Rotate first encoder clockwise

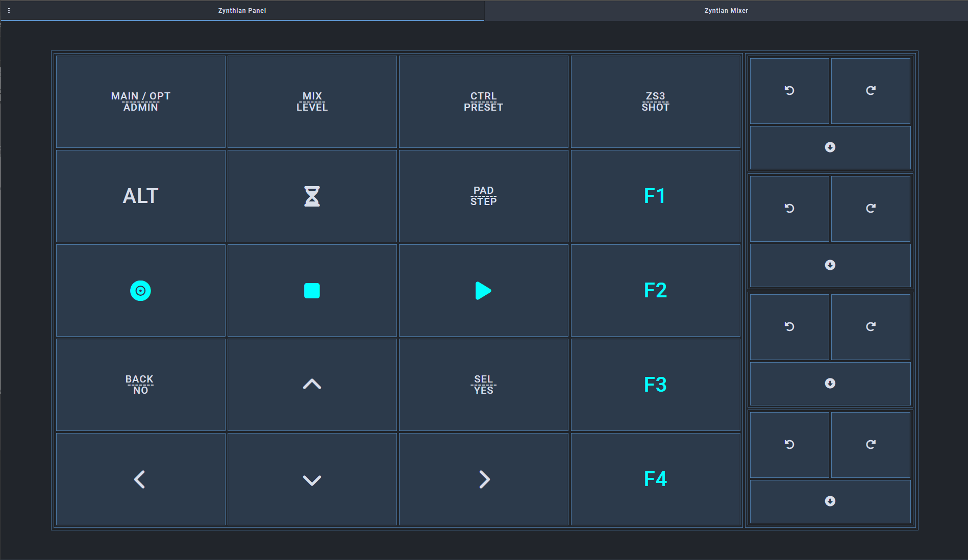[871, 91]
